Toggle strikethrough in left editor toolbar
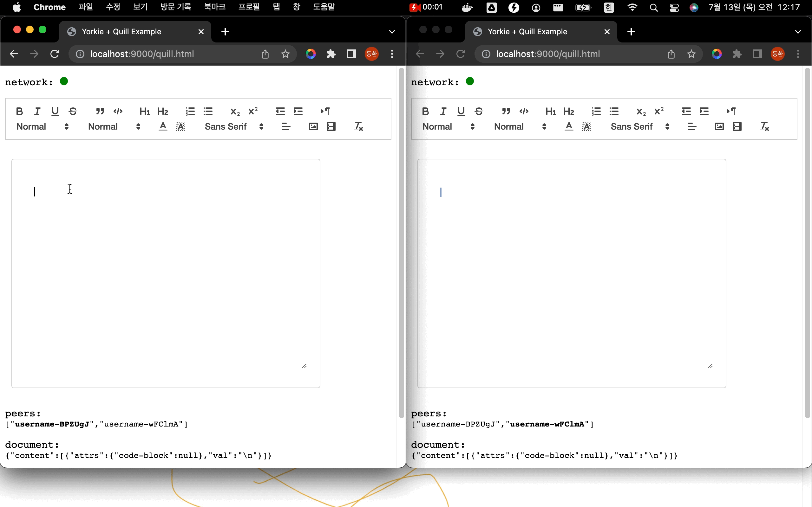Screen dimensions: 812x507 [73, 111]
